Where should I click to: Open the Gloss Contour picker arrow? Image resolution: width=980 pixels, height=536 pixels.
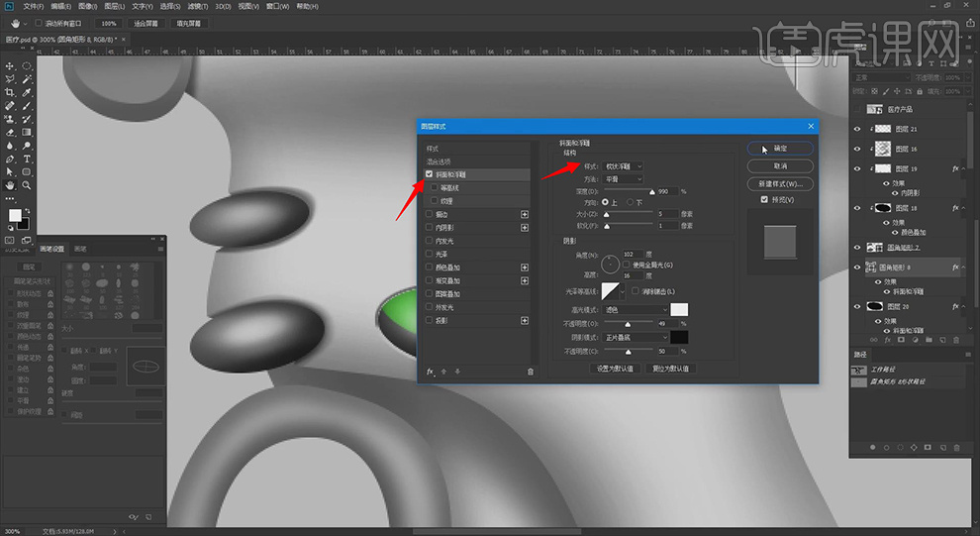pos(623,291)
